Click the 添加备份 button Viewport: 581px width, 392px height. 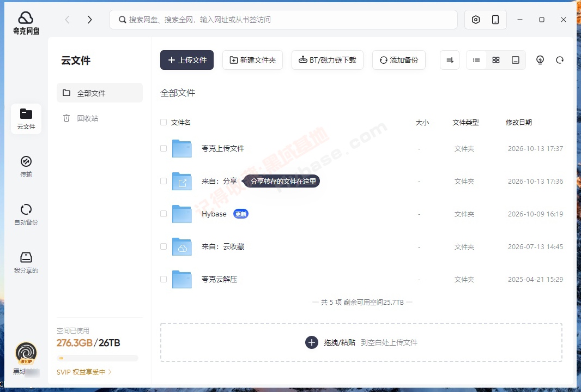pos(399,60)
